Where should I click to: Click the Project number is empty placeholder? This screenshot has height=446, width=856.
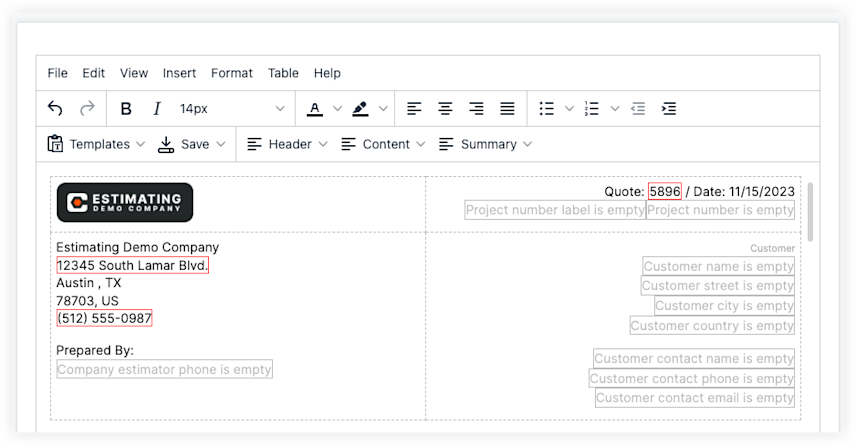[x=720, y=210]
